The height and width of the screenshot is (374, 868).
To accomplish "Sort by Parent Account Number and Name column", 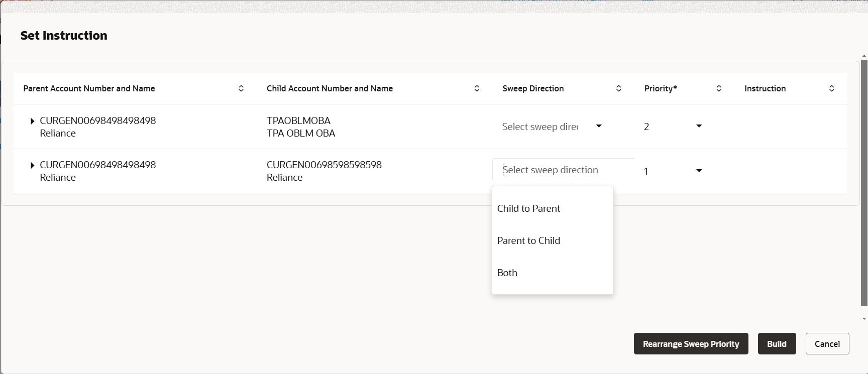I will (241, 88).
